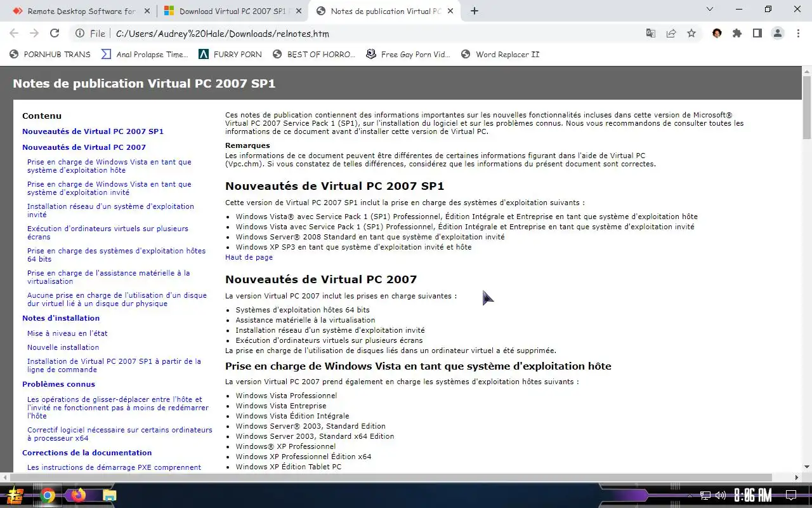View site information beside the File label
Viewport: 812px width, 508px height.
[x=80, y=34]
